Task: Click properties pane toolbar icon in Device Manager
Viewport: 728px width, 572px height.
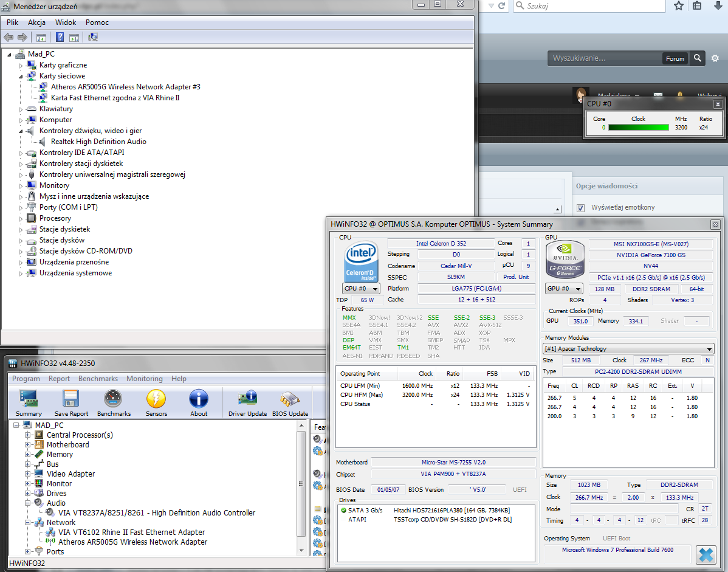Action: [74, 37]
